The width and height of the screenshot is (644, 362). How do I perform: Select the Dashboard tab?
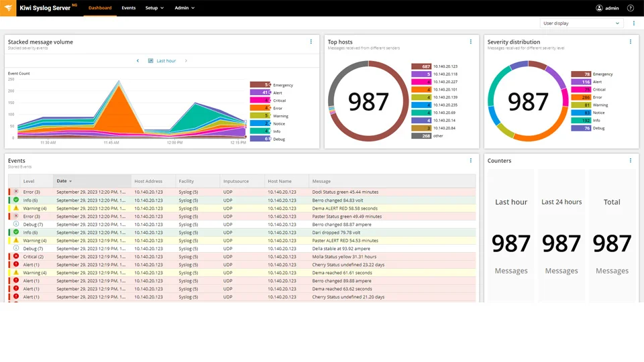click(100, 8)
